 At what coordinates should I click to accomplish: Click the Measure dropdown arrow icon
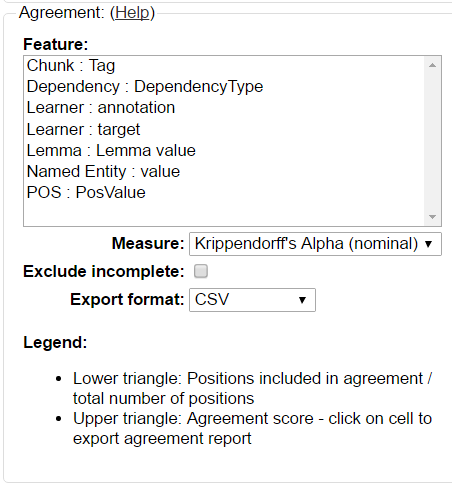click(x=429, y=244)
